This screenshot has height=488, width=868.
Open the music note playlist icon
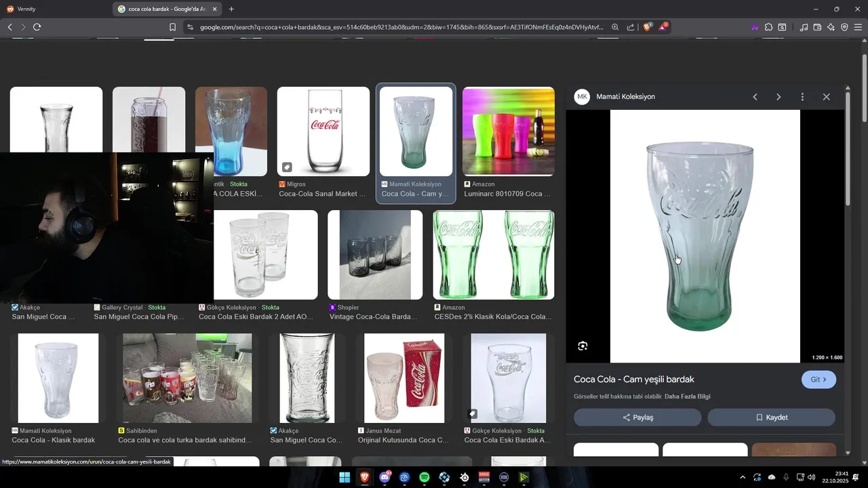804,27
